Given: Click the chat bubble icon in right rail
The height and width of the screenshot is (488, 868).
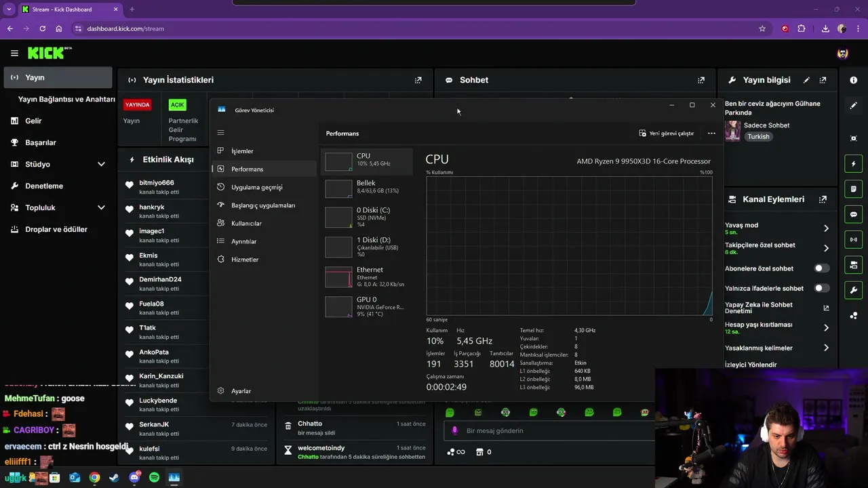Looking at the screenshot, I should click(854, 214).
